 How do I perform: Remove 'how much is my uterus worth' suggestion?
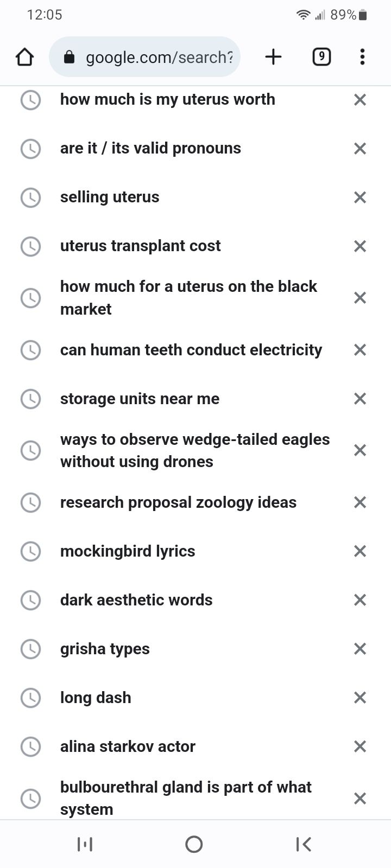tap(360, 100)
